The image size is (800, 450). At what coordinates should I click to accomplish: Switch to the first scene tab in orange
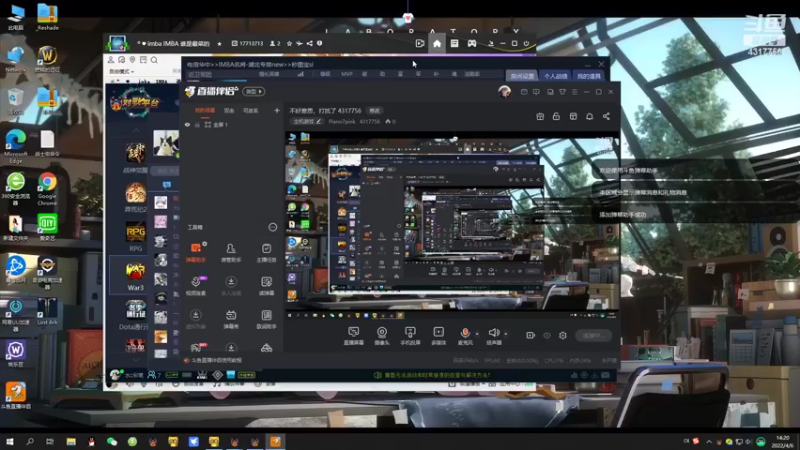[205, 110]
